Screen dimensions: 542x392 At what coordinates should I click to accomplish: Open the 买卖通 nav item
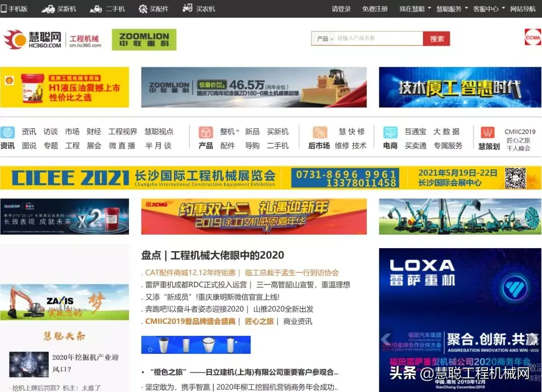tap(416, 146)
